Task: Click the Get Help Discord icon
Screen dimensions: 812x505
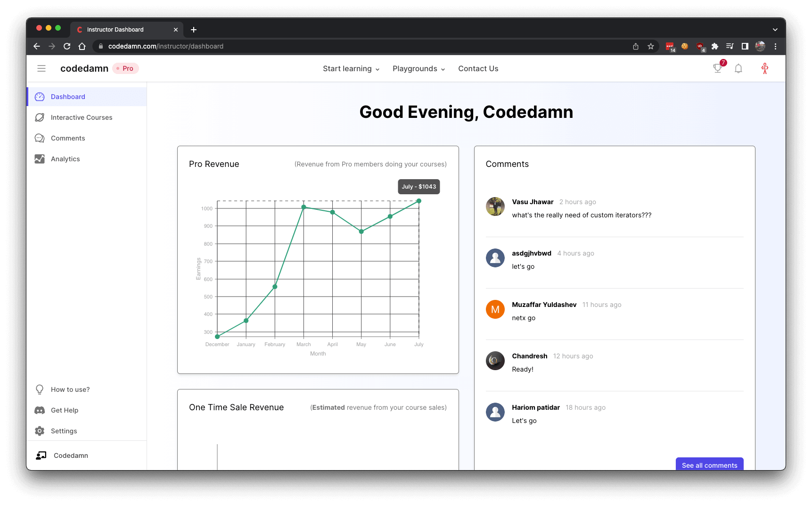Action: tap(40, 410)
